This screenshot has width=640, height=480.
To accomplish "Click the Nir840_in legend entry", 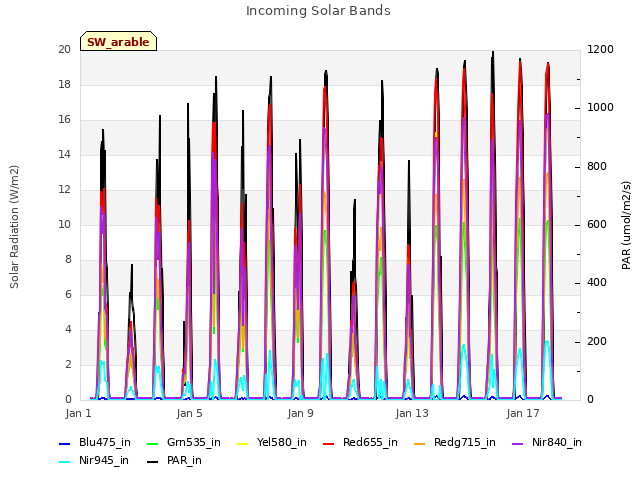I will tap(547, 442).
